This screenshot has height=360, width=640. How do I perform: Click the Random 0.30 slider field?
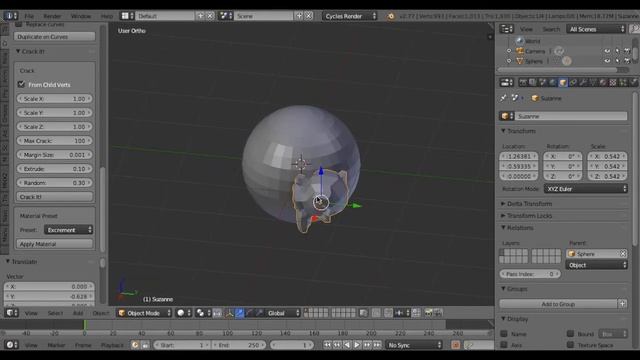[x=55, y=183]
